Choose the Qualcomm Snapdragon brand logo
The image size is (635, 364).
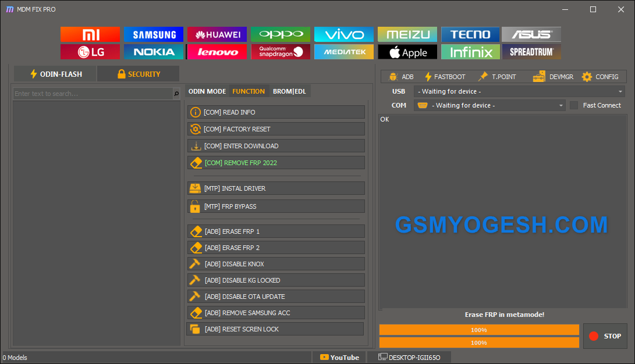pos(280,51)
